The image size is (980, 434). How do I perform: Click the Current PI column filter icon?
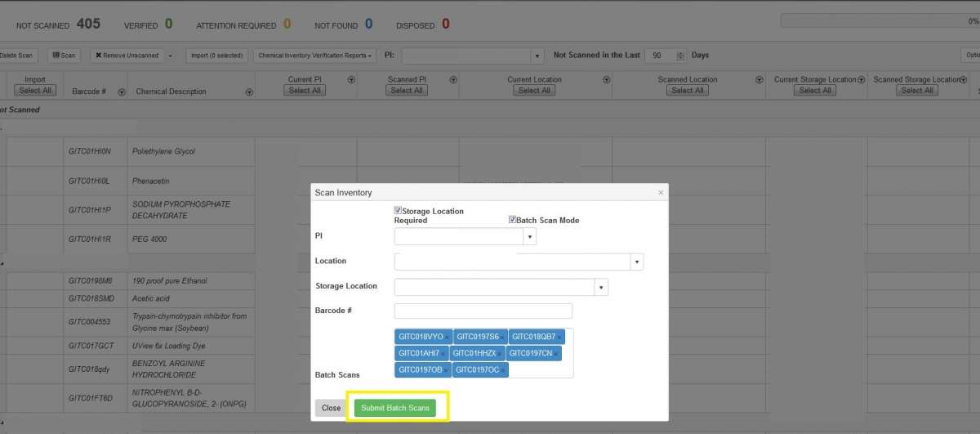pos(351,80)
